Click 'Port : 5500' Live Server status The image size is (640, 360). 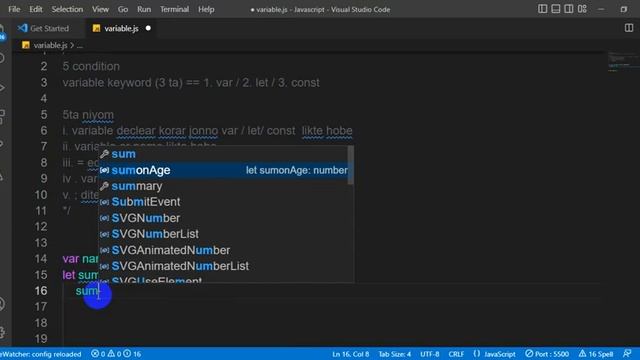coord(547,354)
